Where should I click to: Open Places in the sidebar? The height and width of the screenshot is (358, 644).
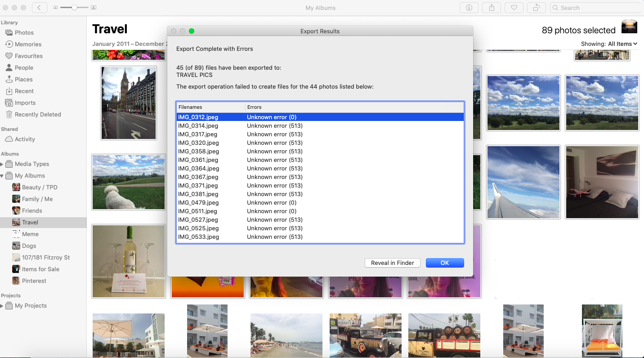coord(23,79)
